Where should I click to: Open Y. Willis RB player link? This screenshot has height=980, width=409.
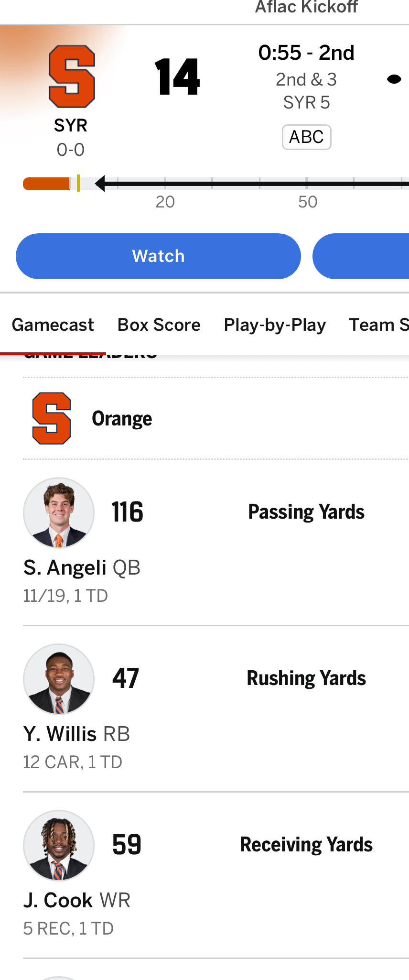[76, 734]
